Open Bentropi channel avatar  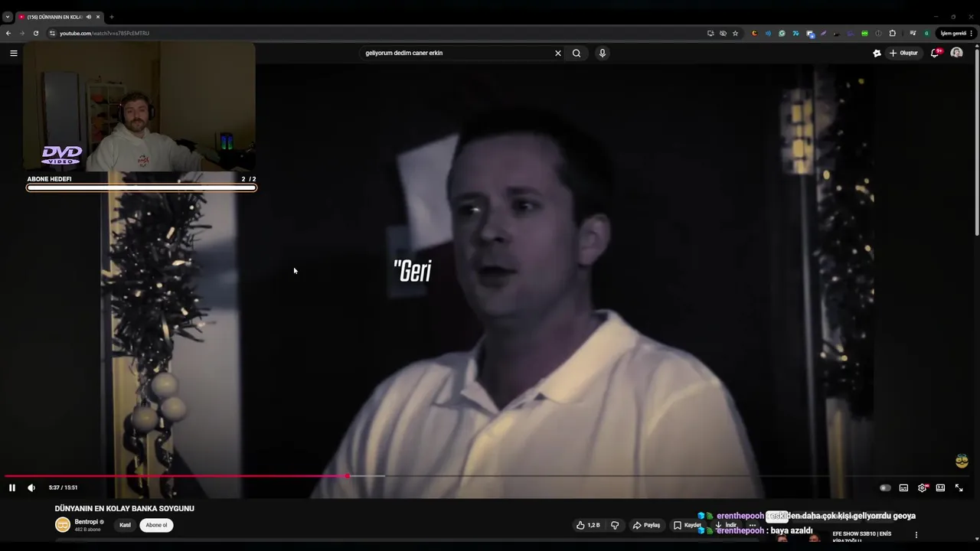click(x=62, y=525)
